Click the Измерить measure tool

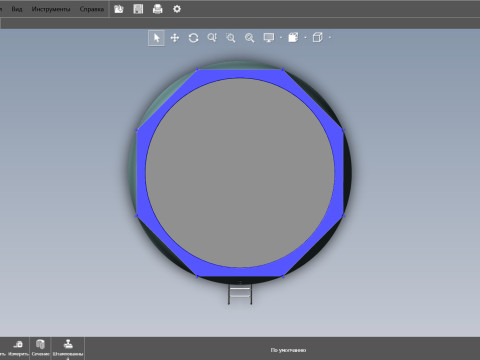coord(18,348)
